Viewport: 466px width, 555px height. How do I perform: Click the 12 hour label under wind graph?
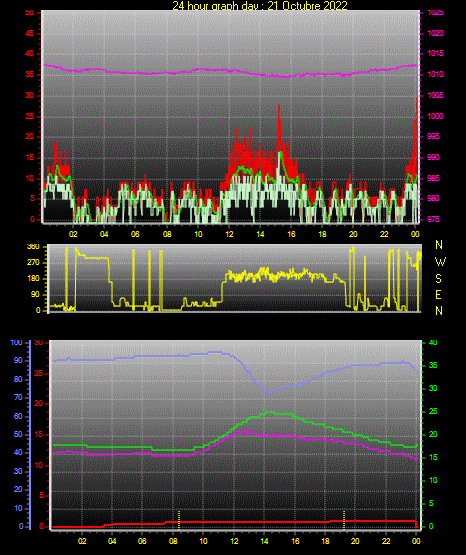[x=229, y=234]
